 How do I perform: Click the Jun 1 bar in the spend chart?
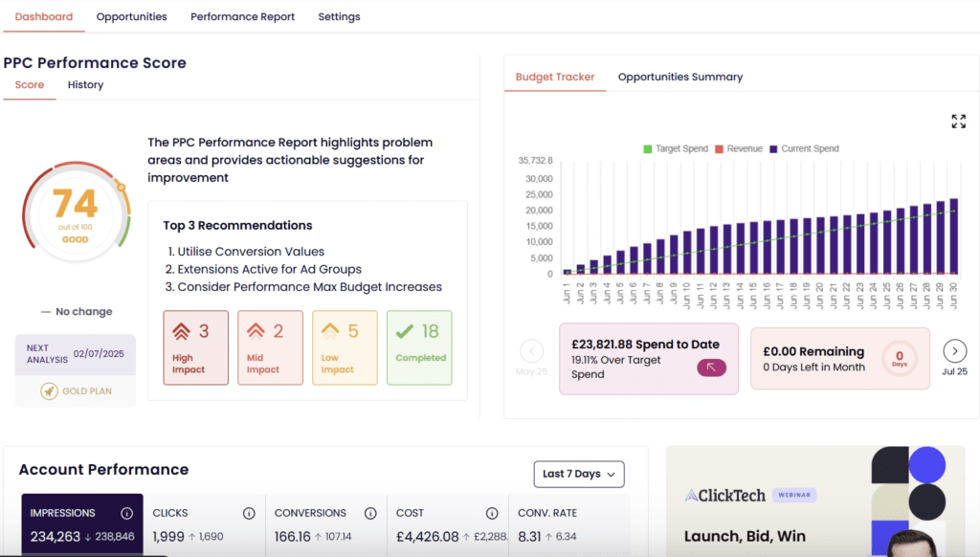(567, 272)
